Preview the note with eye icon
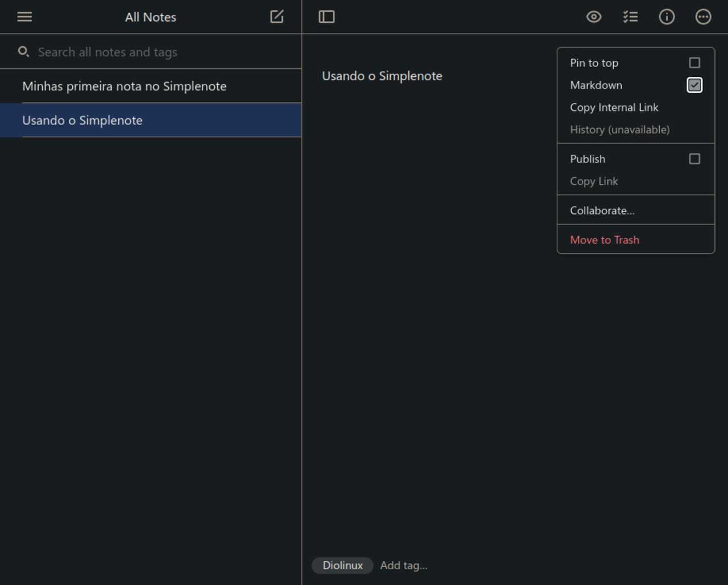728x585 pixels. click(x=594, y=17)
